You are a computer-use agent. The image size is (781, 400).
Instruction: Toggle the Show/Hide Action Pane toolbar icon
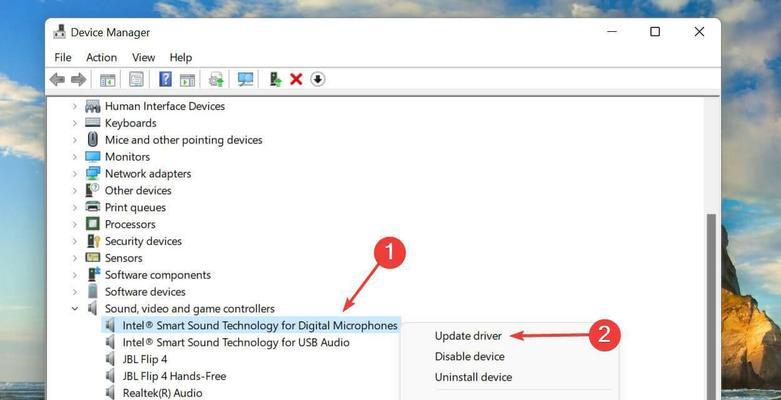187,79
